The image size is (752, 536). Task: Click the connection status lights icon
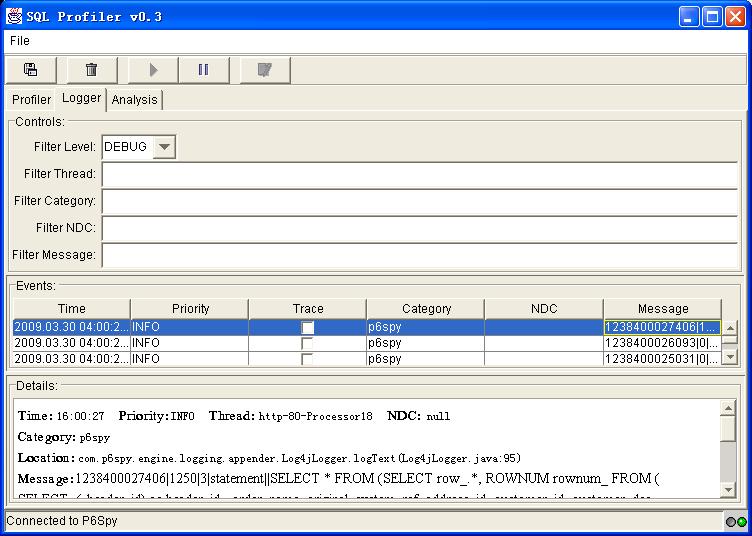(x=736, y=522)
